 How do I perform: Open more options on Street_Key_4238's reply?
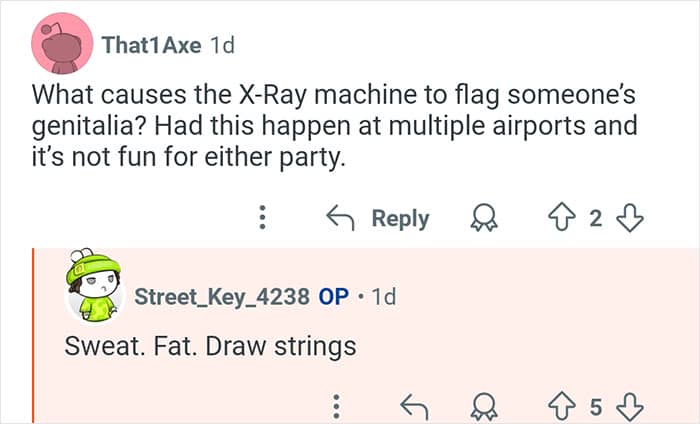tap(337, 406)
